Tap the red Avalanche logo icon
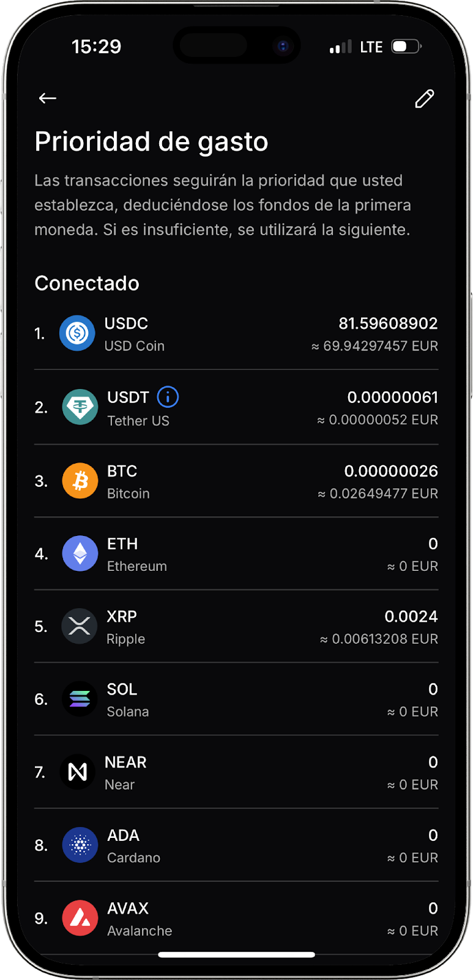This screenshot has width=473, height=980. click(80, 918)
